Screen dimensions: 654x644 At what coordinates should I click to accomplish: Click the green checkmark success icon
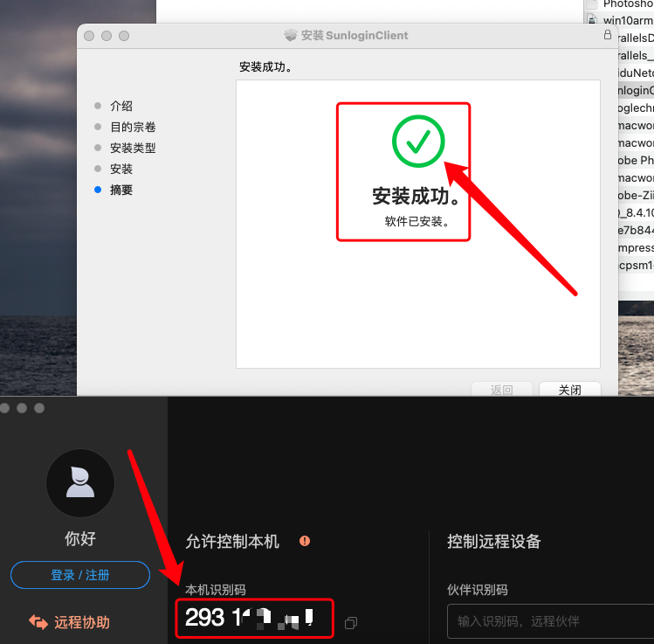418,142
